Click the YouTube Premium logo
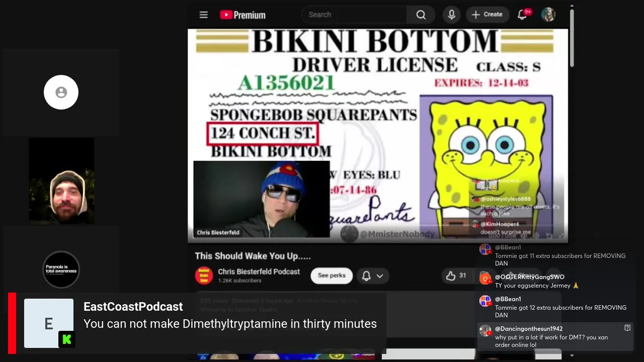This screenshot has width=644, height=362. pos(243,15)
